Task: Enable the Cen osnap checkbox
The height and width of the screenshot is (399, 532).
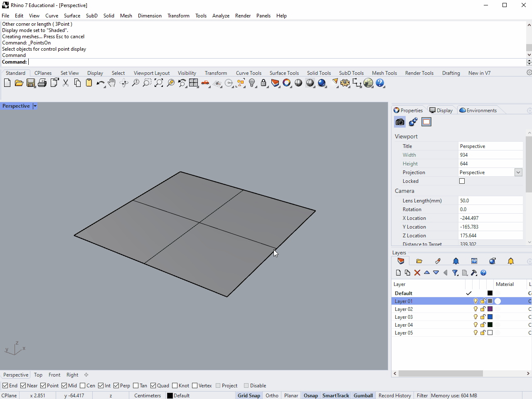Action: (83, 386)
